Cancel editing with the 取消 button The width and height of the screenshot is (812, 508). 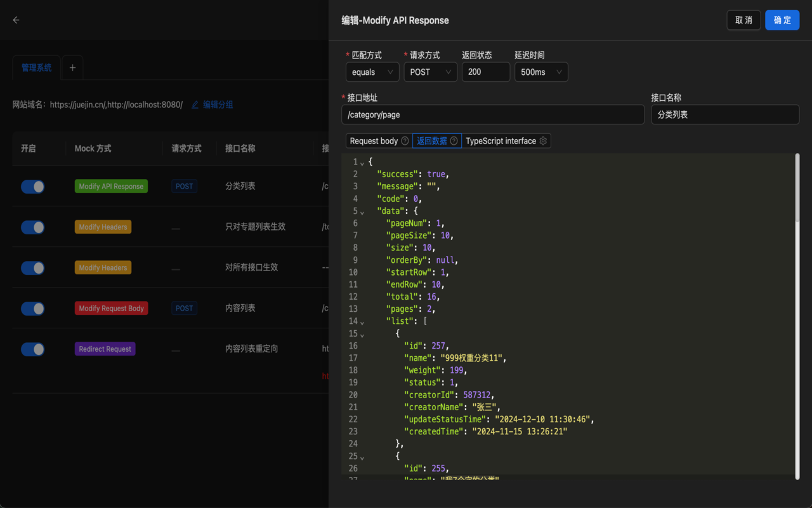pos(743,20)
